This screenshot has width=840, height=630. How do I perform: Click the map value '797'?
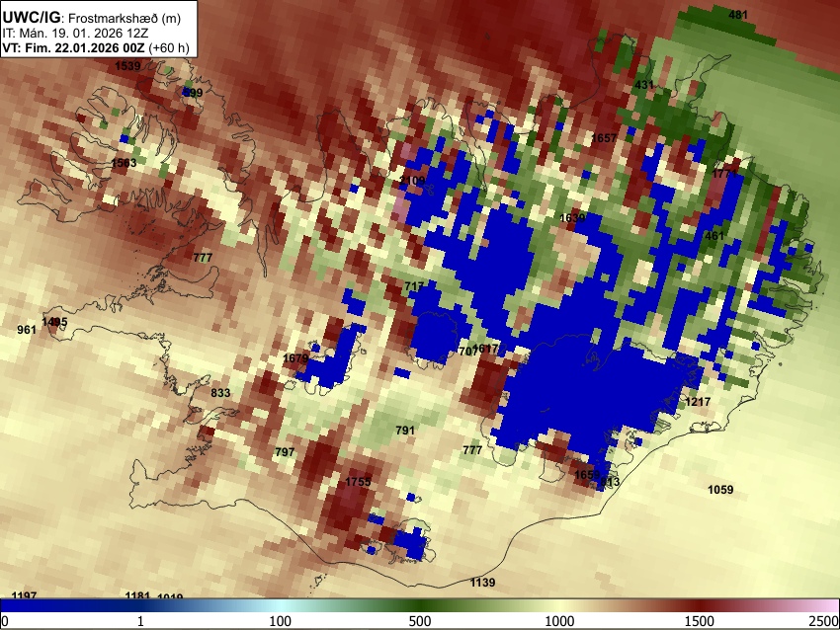click(285, 451)
